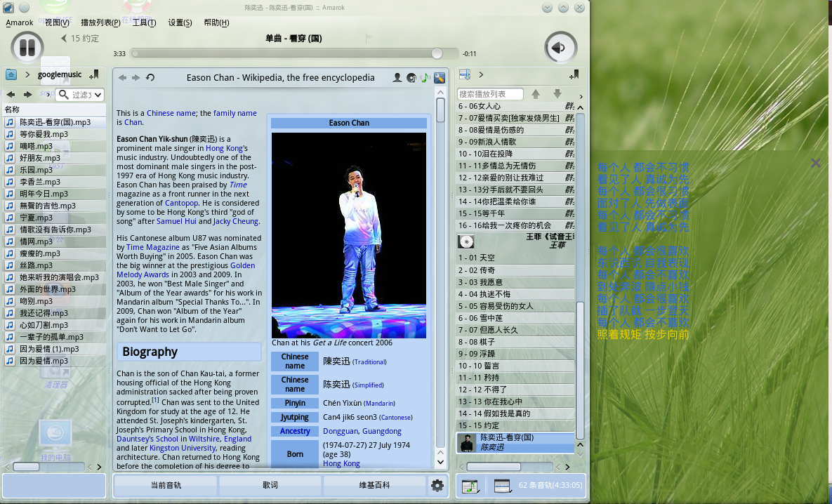832x504 pixels.
Task: Jump to next playlist search result
Action: coord(557,94)
